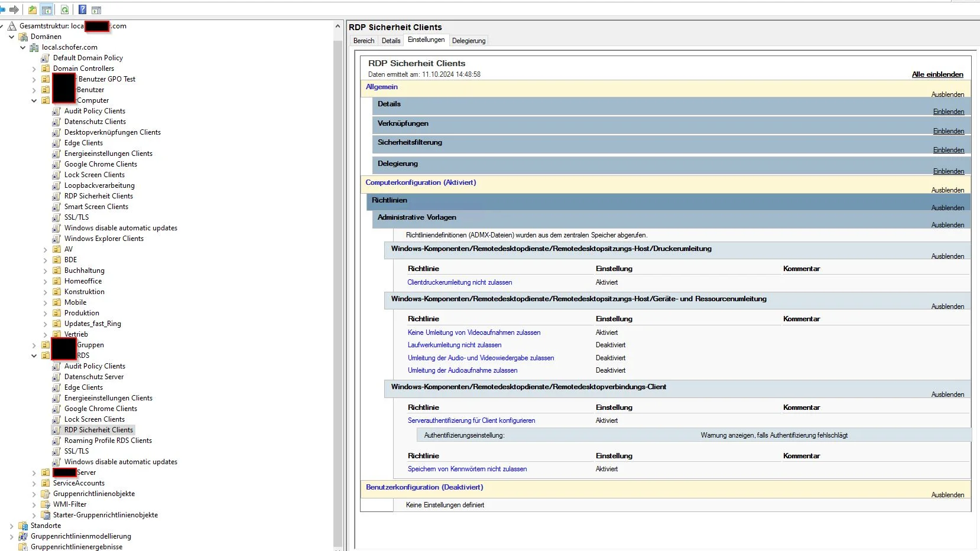Select the Einstellungen tab
Screen dimensions: 980x551
(x=426, y=40)
